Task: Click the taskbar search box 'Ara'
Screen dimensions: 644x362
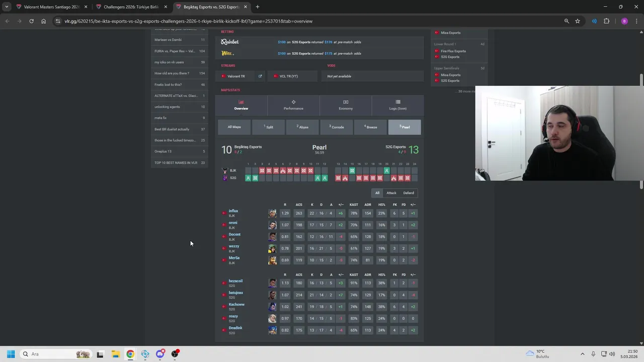Action: point(55,354)
